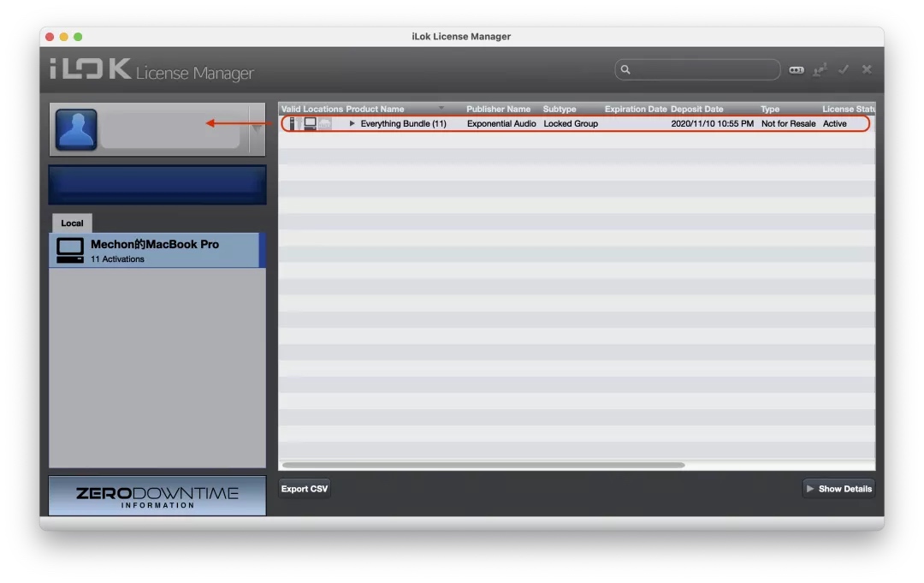Select Mechon的MacBook Pro in the sidebar
Viewport: 924px width, 583px height.
click(157, 251)
